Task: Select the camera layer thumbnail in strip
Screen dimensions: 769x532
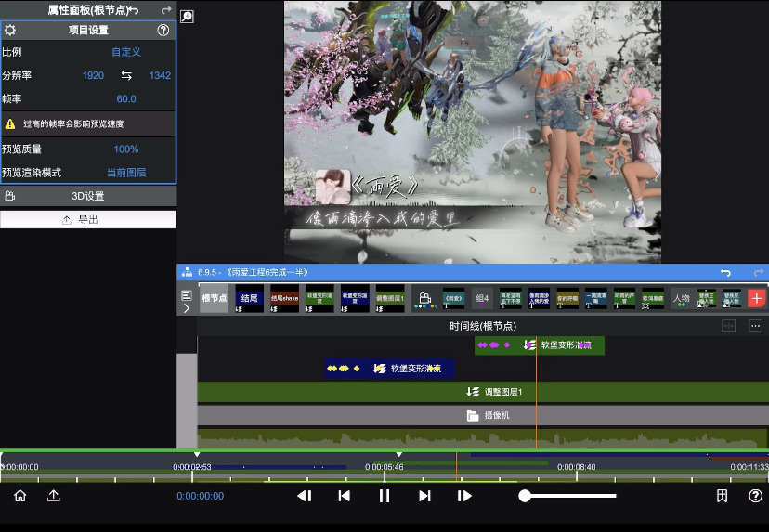Action: tap(425, 299)
